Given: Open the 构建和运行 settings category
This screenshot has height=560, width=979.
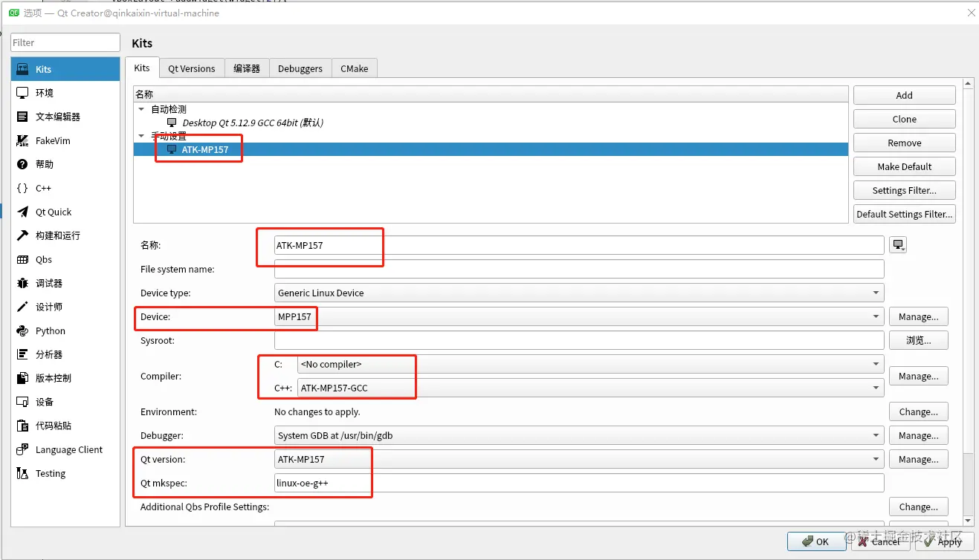Looking at the screenshot, I should (x=65, y=235).
